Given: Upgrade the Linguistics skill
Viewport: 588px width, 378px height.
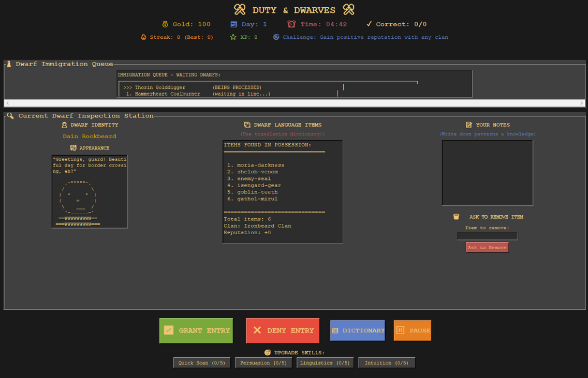Looking at the screenshot, I should (x=325, y=363).
